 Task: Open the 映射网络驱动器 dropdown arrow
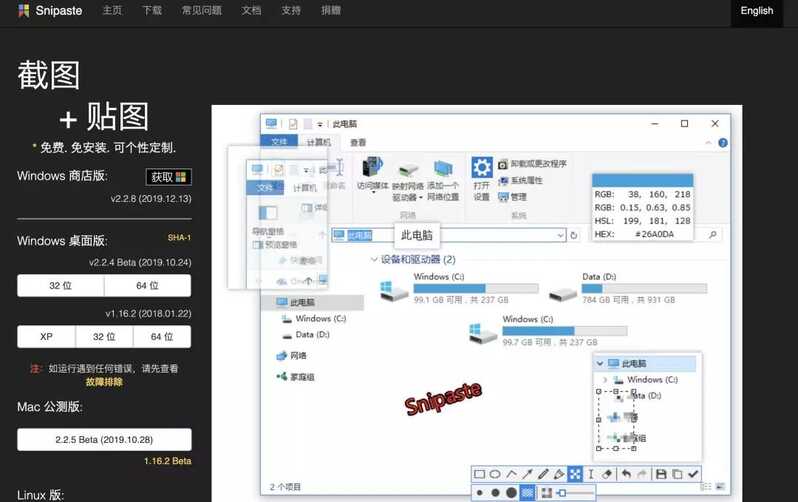click(421, 198)
